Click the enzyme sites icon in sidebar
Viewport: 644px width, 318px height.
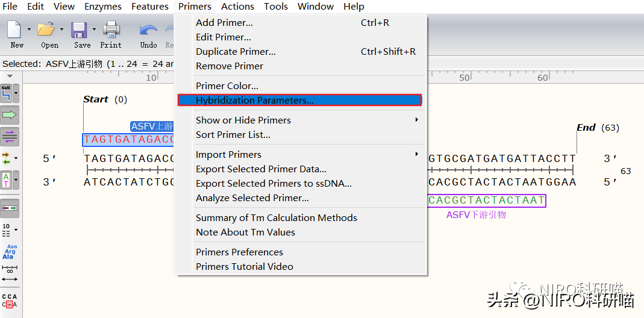coord(7,93)
